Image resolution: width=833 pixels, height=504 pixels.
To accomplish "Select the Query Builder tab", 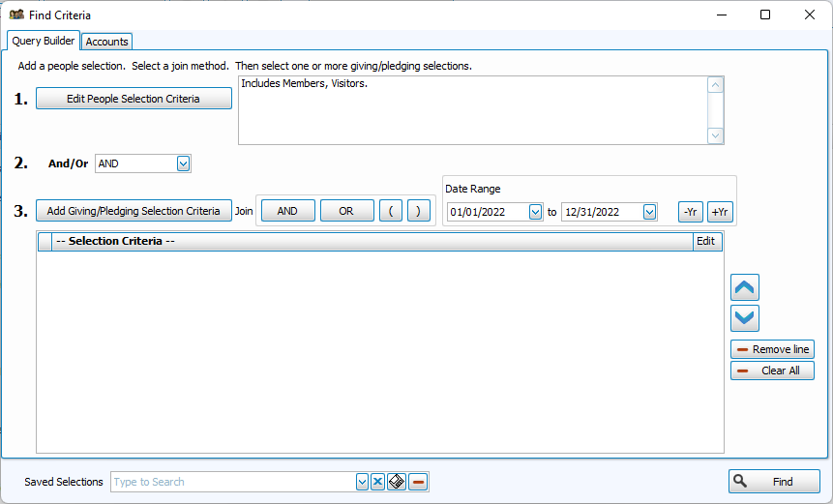I will 43,41.
